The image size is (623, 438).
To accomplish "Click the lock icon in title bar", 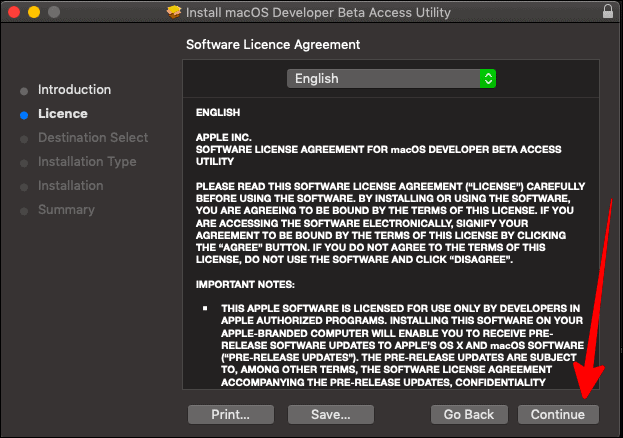I will [608, 11].
